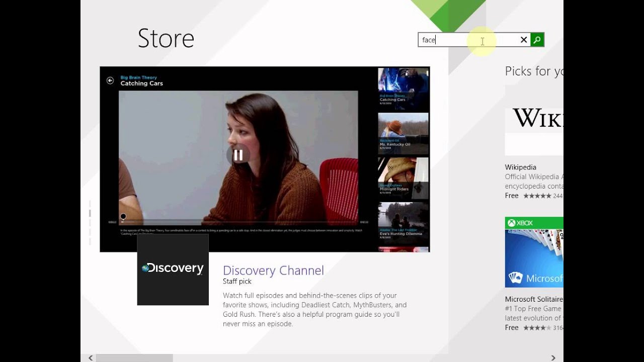Screen dimensions: 644x362
Task: Select the Midnight Riders thumbnail
Action: coord(403,177)
